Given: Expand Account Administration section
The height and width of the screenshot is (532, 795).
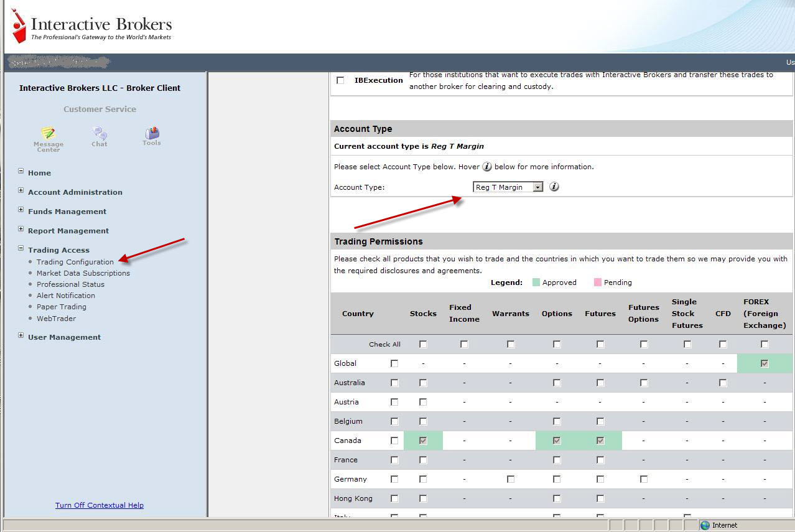Looking at the screenshot, I should pos(21,190).
